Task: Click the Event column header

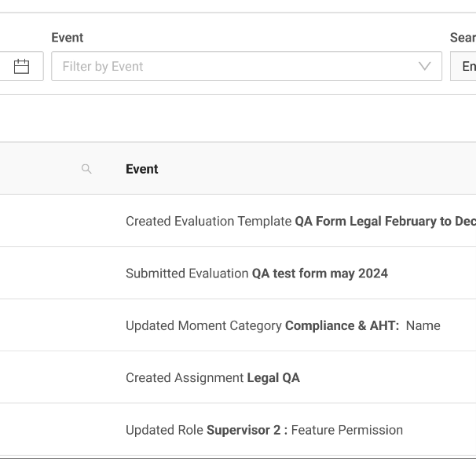Action: point(142,169)
